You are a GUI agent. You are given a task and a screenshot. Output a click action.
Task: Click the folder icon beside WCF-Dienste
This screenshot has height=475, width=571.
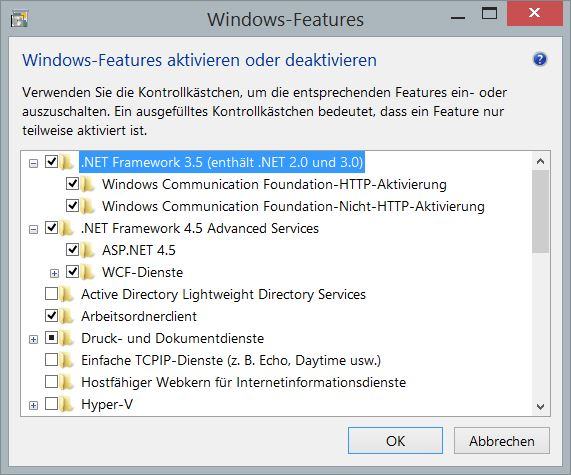[x=87, y=272]
